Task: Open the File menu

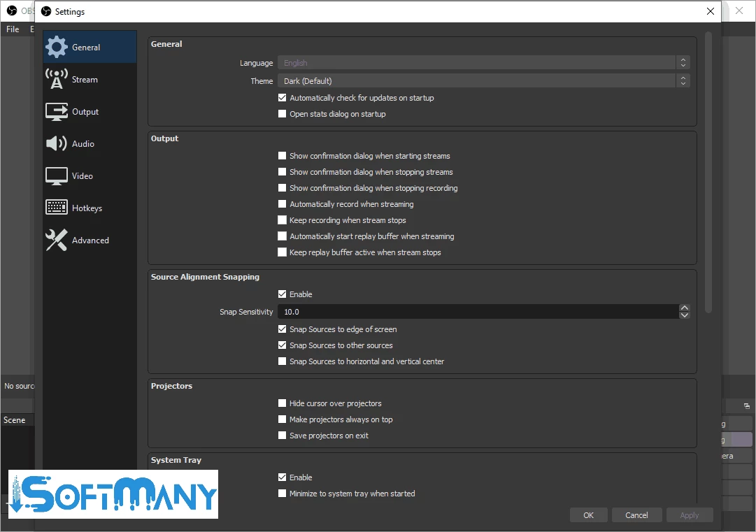Action: pos(13,29)
